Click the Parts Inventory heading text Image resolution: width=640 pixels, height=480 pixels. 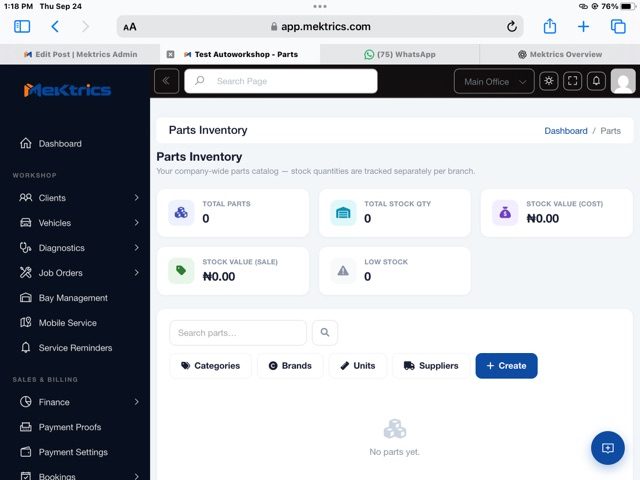[199, 157]
